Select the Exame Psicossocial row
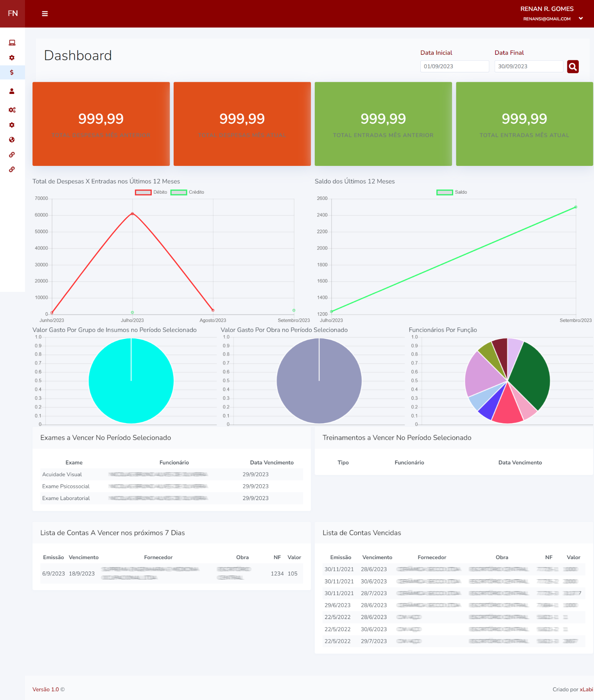This screenshot has width=594, height=700. coord(172,486)
